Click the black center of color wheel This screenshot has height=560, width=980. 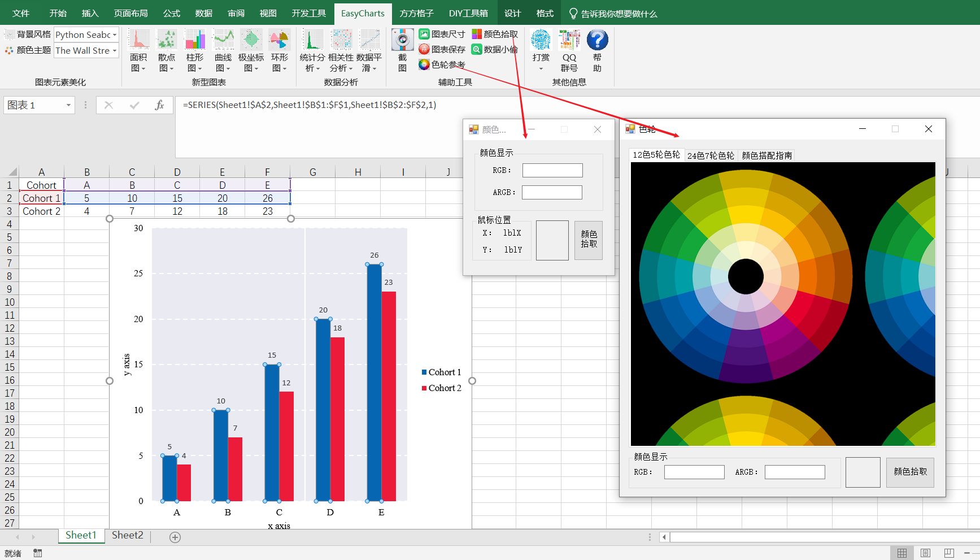746,277
